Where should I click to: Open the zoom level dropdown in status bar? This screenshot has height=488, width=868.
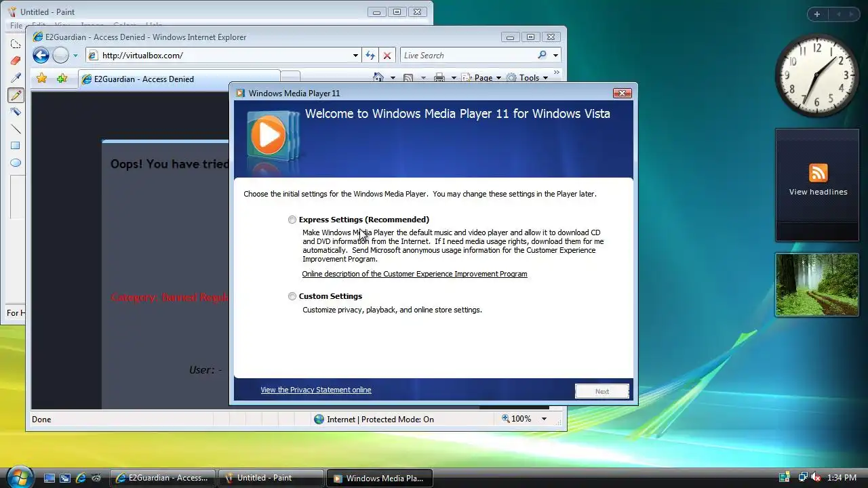point(544,419)
